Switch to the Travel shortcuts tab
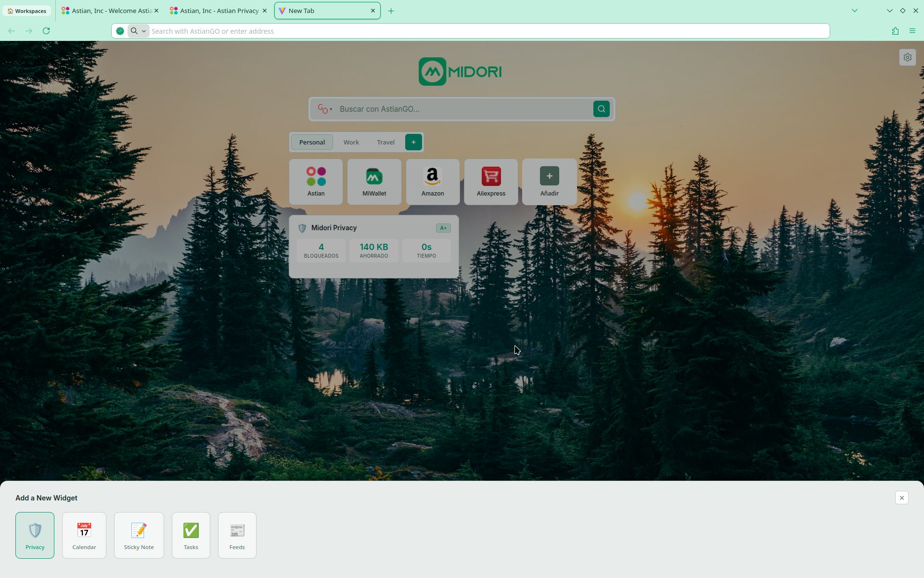 (385, 142)
